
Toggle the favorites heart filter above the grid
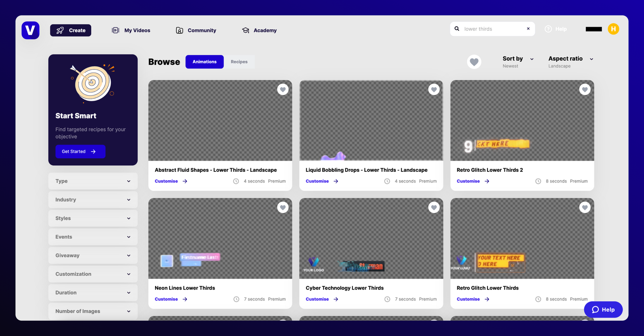click(474, 62)
